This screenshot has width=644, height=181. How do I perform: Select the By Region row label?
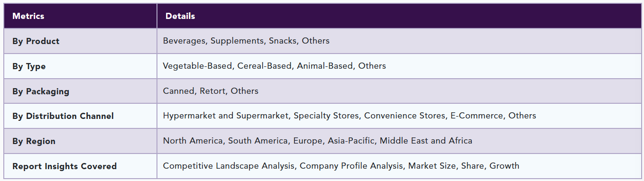34,141
